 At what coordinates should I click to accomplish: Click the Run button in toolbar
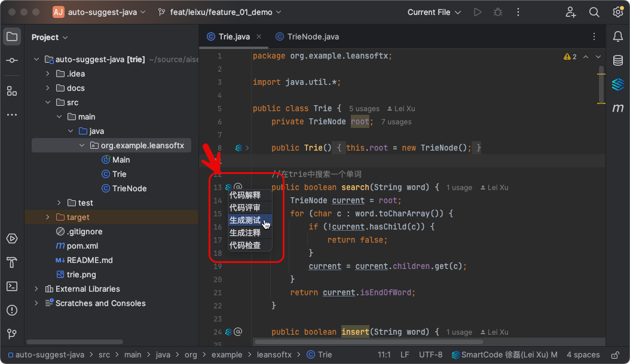[x=478, y=12]
